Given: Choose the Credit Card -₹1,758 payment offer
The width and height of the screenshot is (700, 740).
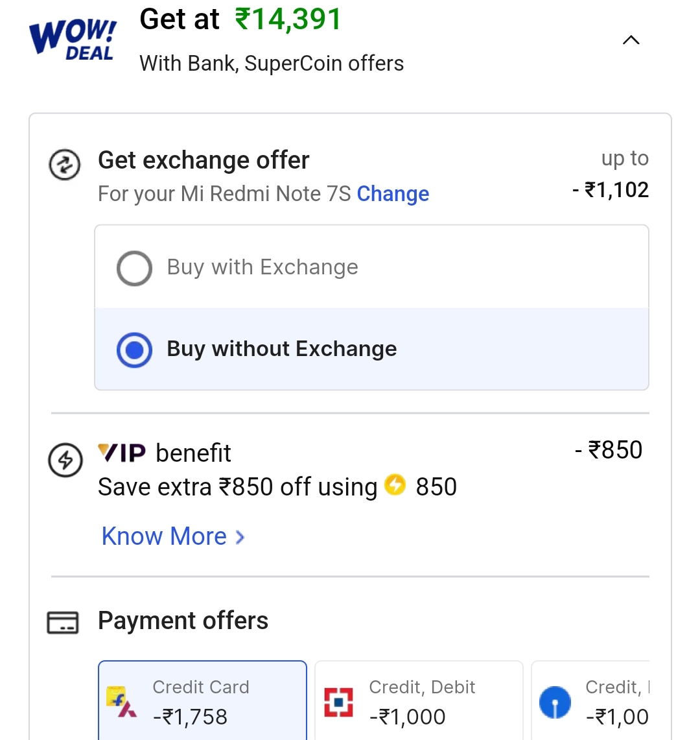Looking at the screenshot, I should point(202,702).
